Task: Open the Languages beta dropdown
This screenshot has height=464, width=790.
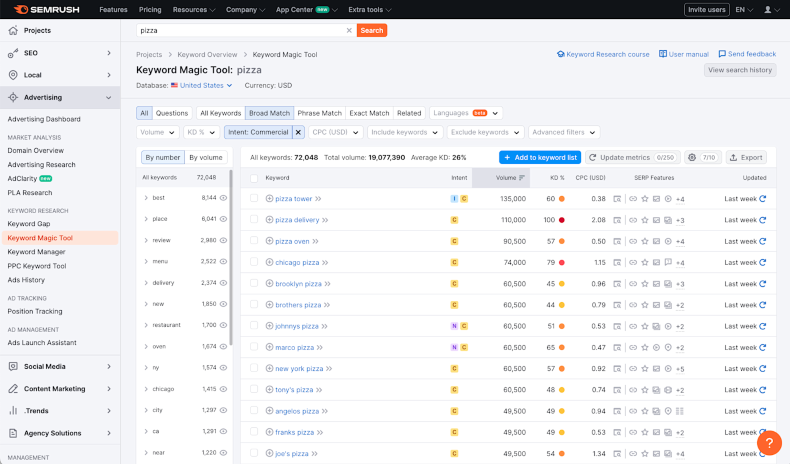Action: (466, 113)
